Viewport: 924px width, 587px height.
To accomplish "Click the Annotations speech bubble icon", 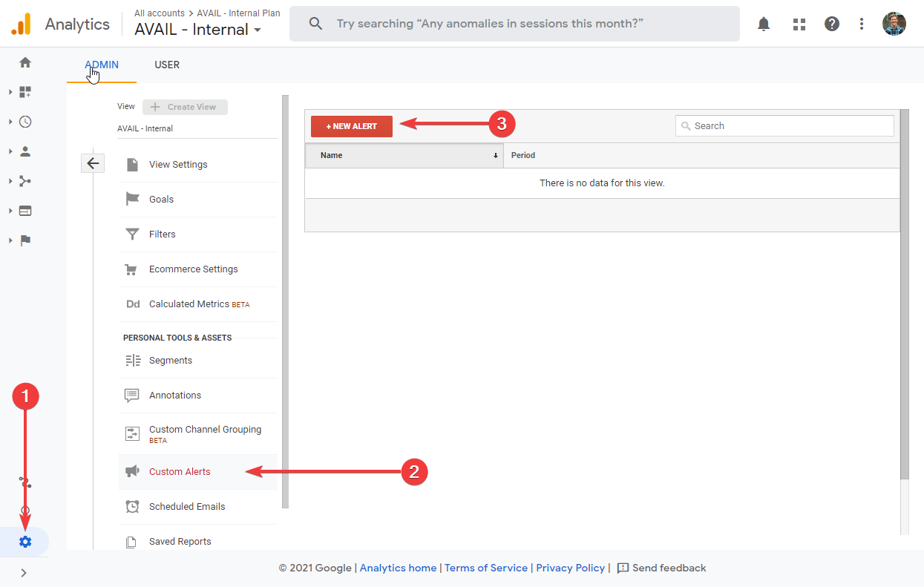I will pyautogui.click(x=132, y=396).
